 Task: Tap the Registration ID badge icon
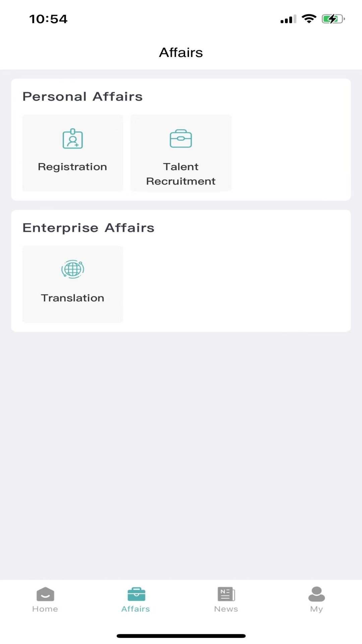tap(73, 139)
